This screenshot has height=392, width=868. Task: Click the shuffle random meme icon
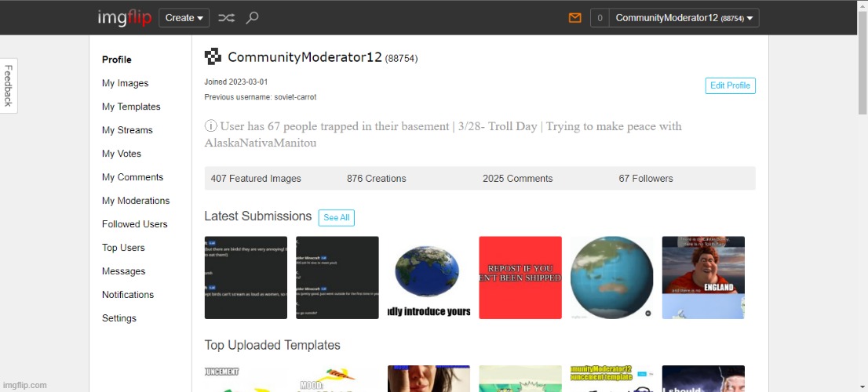tap(226, 18)
